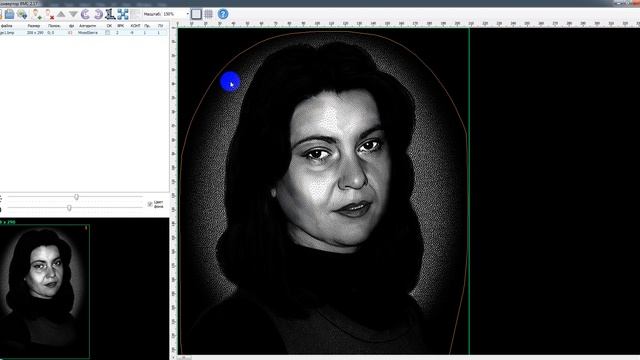Screen dimensions: 640x360
Task: Click the save floppy disk icon
Action: pyautogui.click(x=9, y=14)
